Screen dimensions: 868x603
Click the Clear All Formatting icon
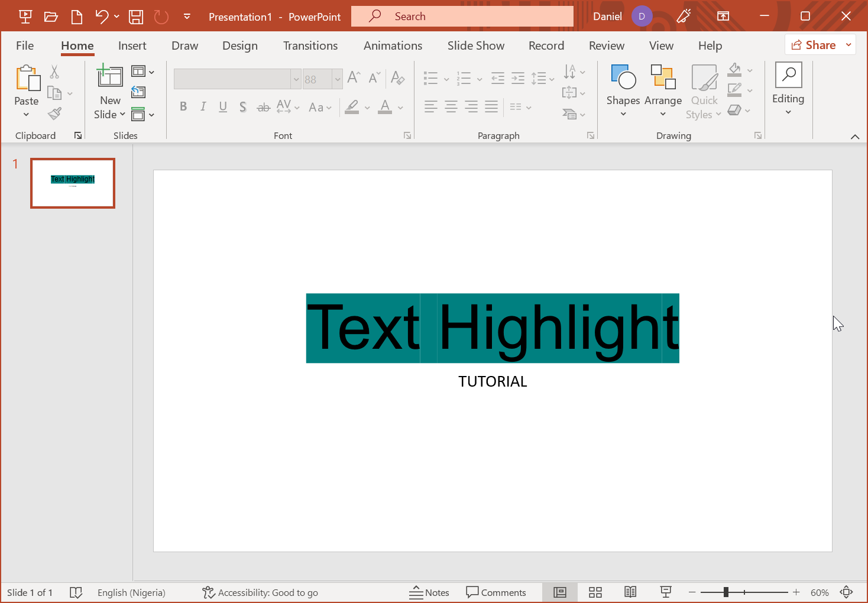[x=398, y=77]
